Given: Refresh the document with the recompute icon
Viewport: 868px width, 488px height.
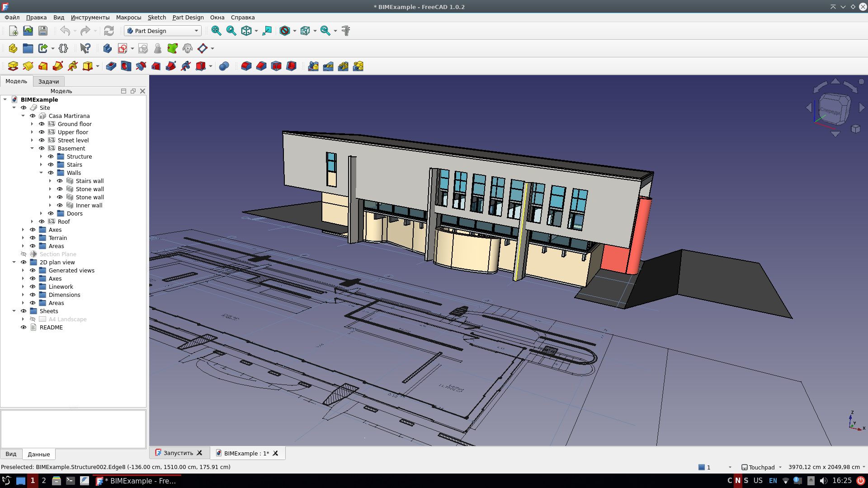Looking at the screenshot, I should [109, 31].
